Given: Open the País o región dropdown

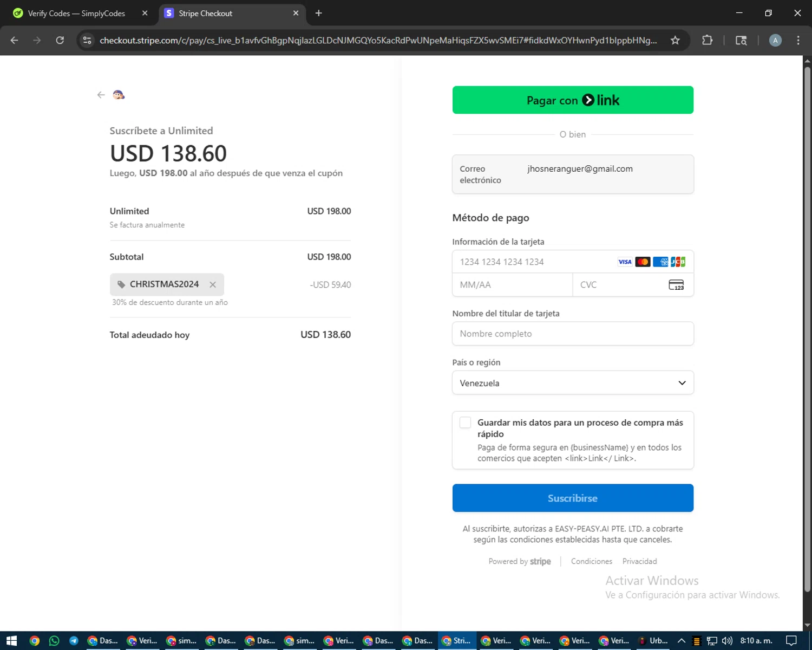Looking at the screenshot, I should [573, 383].
